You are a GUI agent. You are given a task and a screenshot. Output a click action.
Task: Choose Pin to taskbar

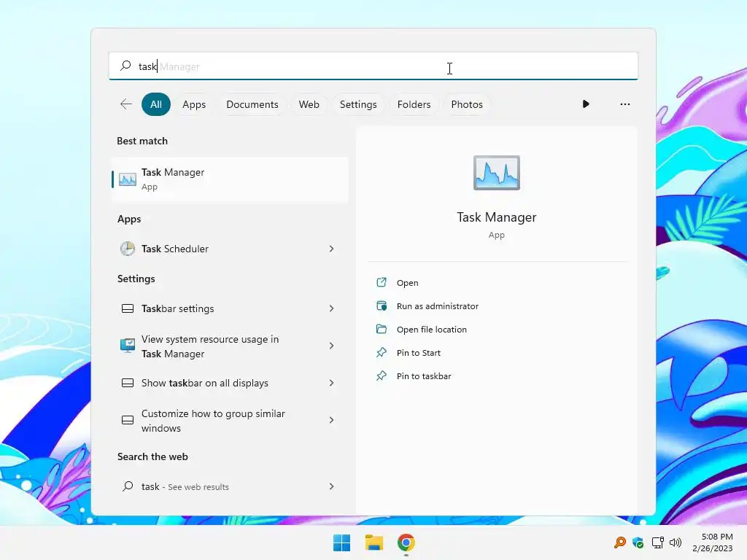click(424, 376)
